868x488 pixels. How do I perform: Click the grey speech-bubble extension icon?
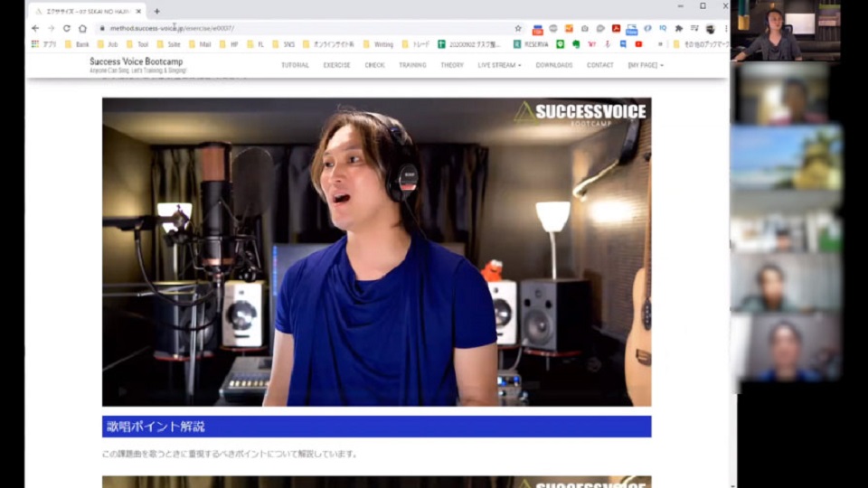[600, 28]
